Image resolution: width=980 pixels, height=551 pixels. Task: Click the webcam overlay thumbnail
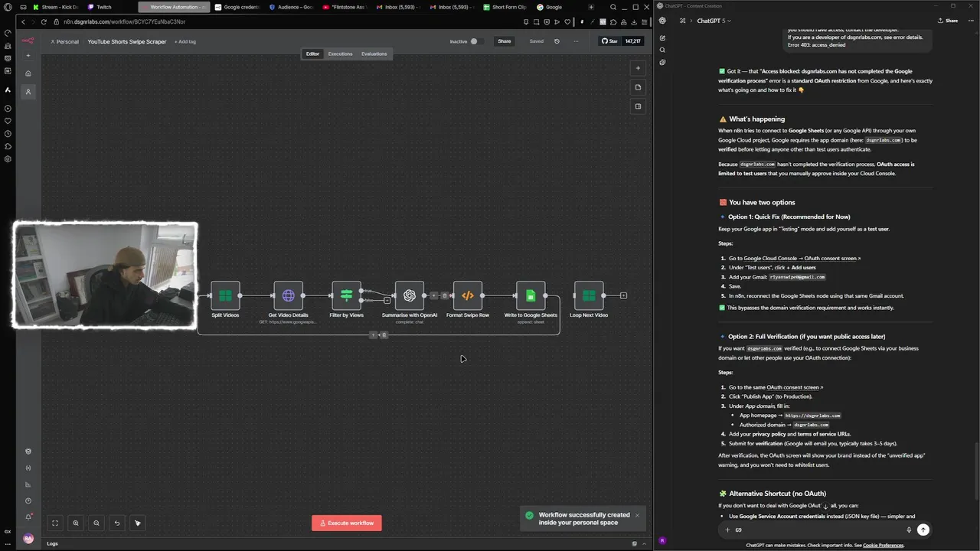[x=105, y=275]
